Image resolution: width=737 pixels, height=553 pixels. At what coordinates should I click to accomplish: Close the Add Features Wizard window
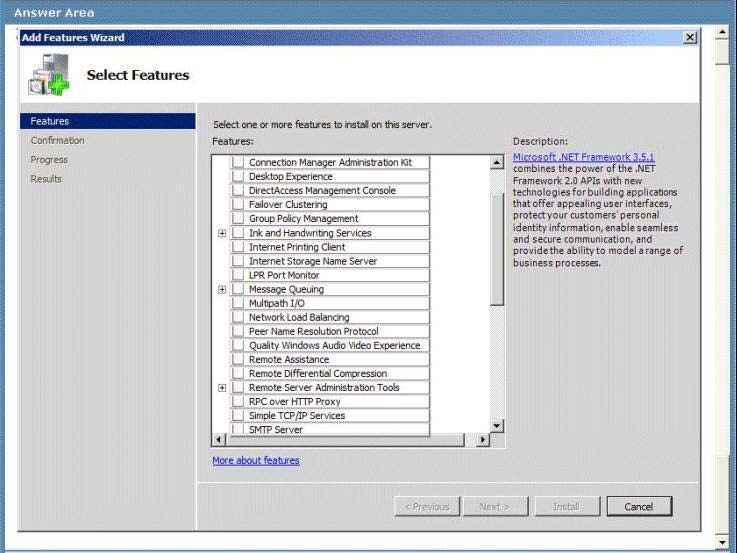pyautogui.click(x=690, y=37)
